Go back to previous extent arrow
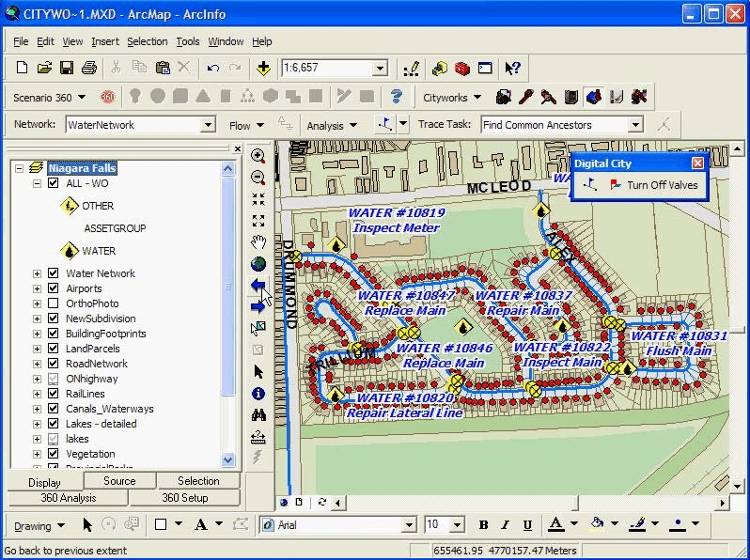Screen dimensions: 750x560 pos(258,286)
